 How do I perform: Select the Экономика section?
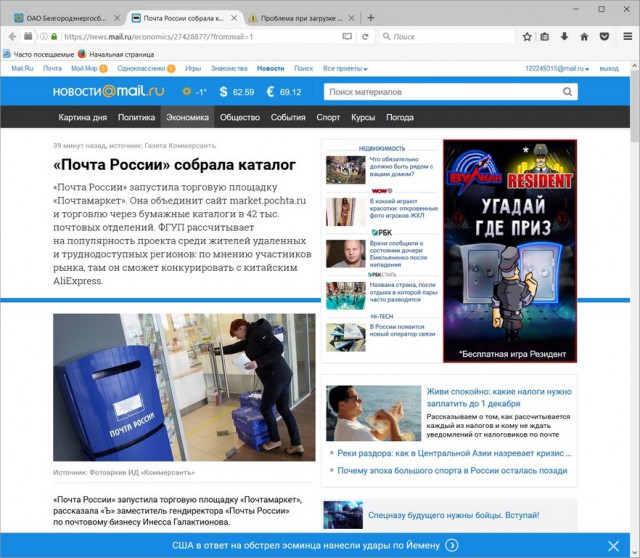coord(187,118)
